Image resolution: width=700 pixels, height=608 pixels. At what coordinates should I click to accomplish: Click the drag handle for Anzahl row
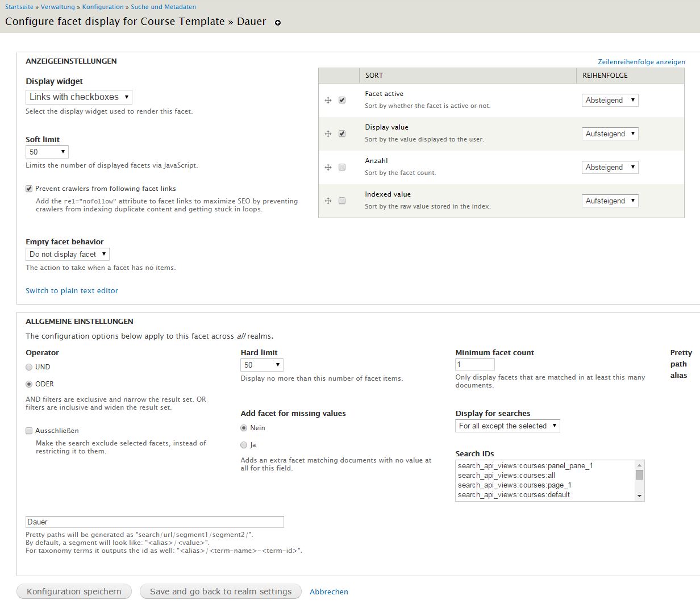[328, 168]
